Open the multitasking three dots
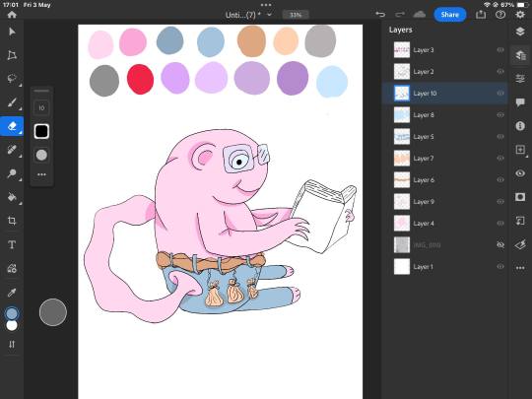 pos(266,5)
